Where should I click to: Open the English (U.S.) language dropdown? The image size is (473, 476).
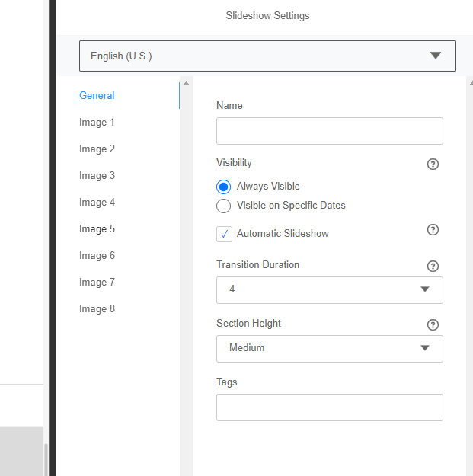tap(267, 56)
